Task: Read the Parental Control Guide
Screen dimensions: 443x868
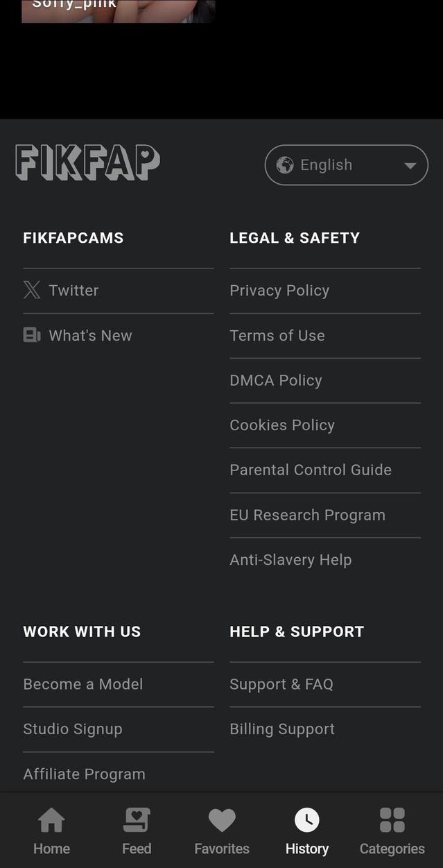Action: [311, 470]
